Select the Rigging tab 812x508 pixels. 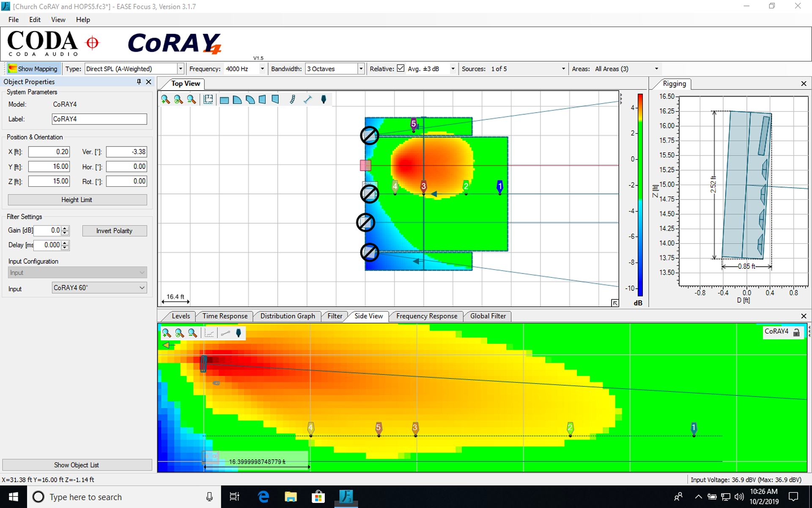[x=674, y=84]
